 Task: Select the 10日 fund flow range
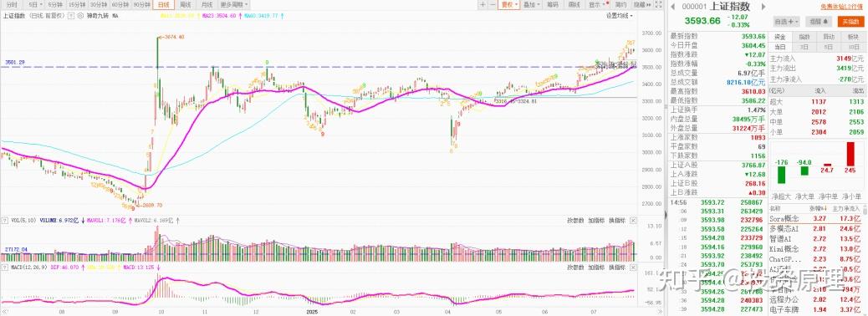click(853, 47)
